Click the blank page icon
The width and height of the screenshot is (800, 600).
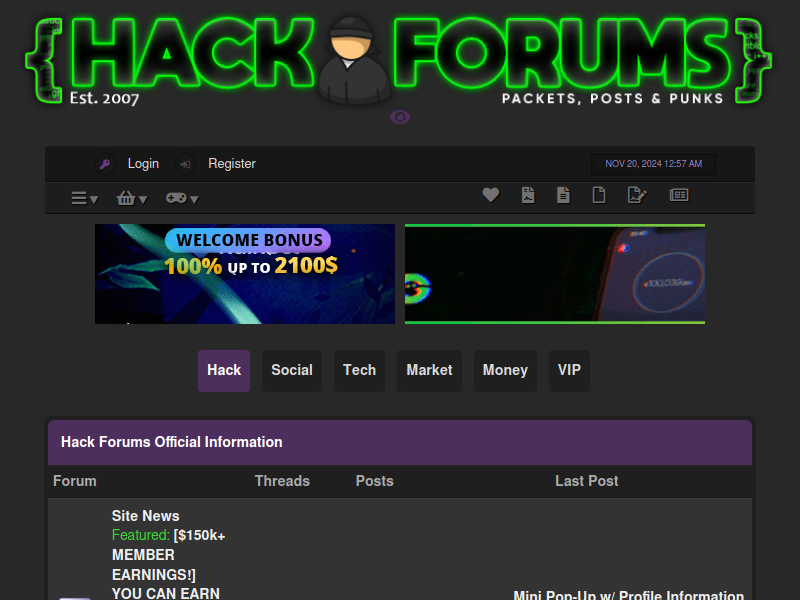[x=599, y=195]
